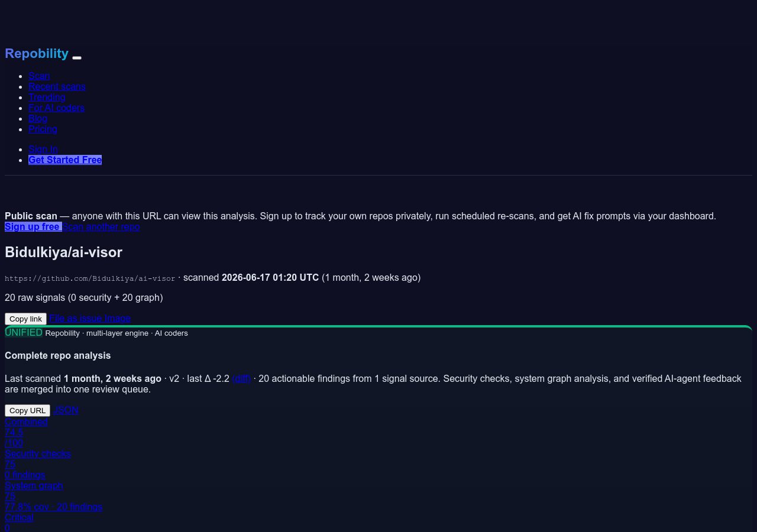This screenshot has width=757, height=532.
Task: Visit the For AI coders page
Action: point(56,108)
